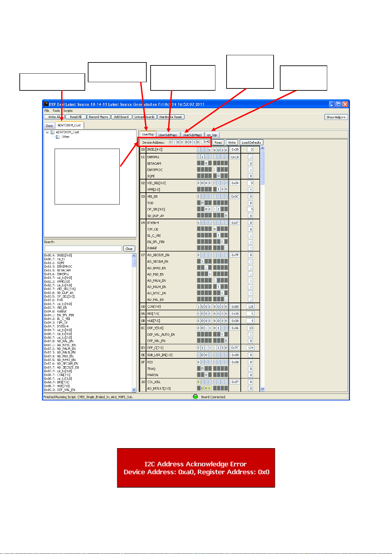Click search results scroll-down arrow

tap(134, 390)
